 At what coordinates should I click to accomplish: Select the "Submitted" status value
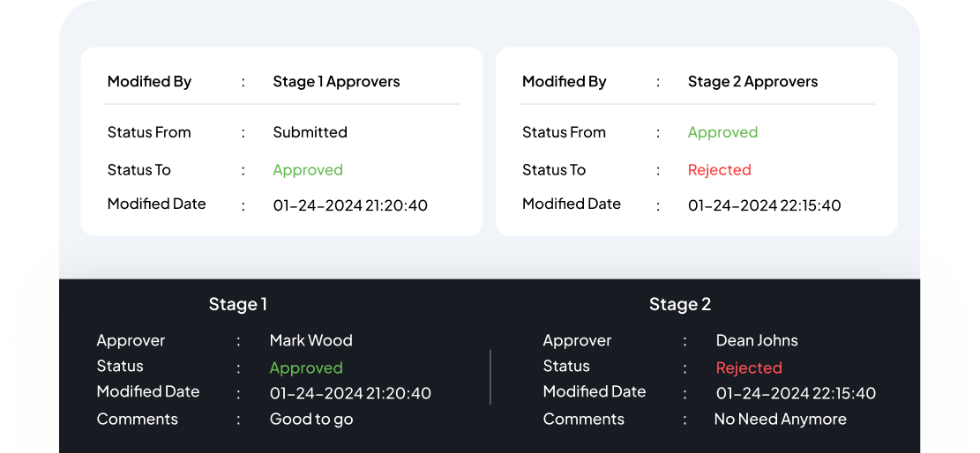(x=310, y=132)
